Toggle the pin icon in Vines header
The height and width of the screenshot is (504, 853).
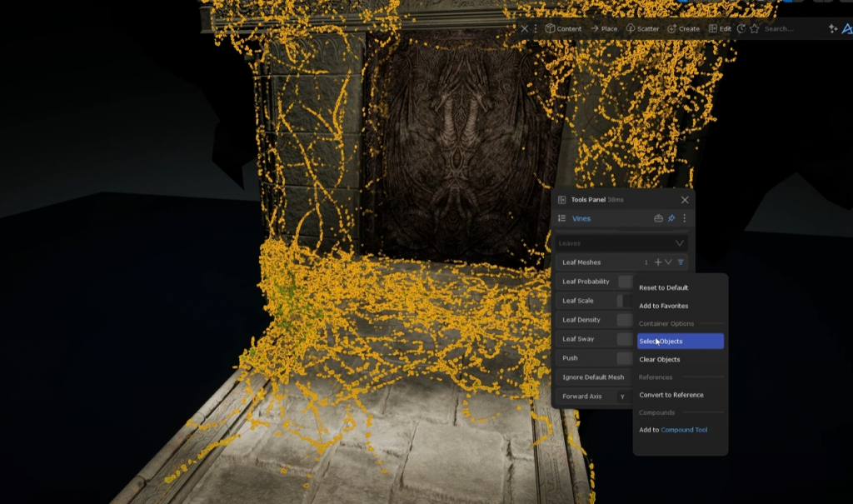671,218
